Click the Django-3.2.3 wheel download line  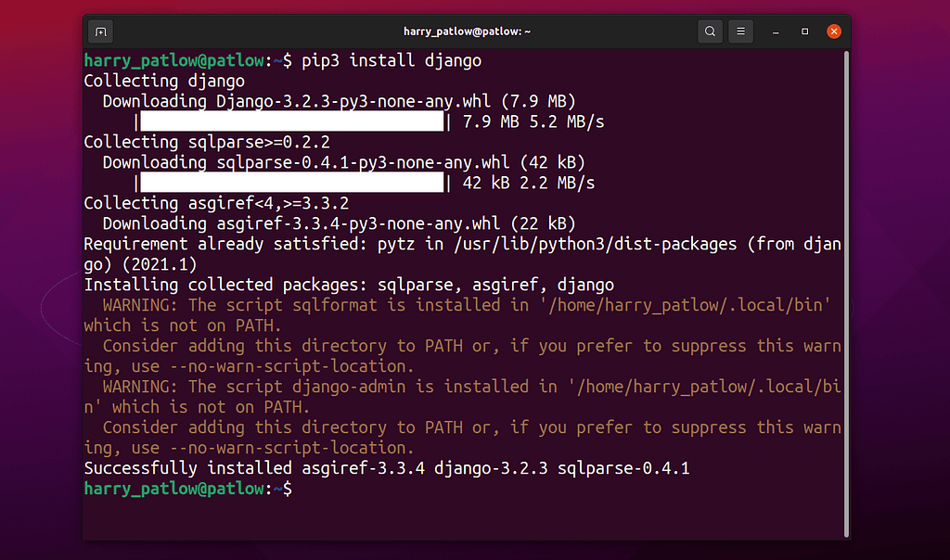pos(339,101)
